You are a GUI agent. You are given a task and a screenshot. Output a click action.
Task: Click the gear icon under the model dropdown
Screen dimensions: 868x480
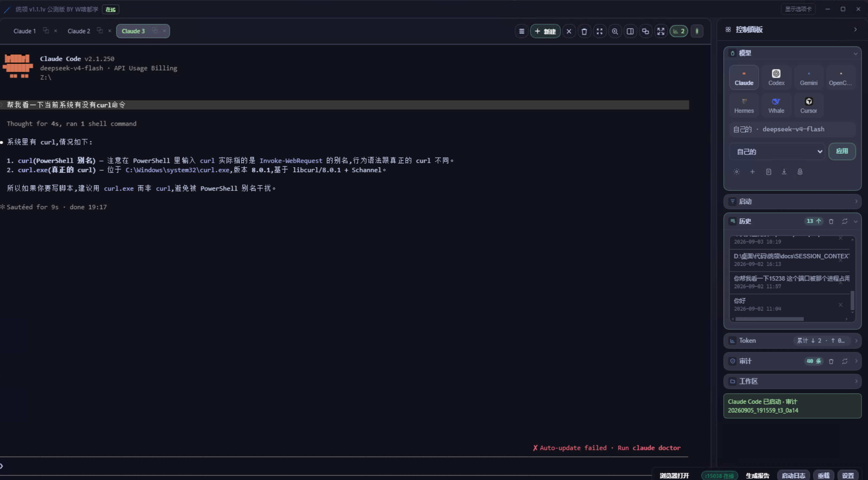737,172
